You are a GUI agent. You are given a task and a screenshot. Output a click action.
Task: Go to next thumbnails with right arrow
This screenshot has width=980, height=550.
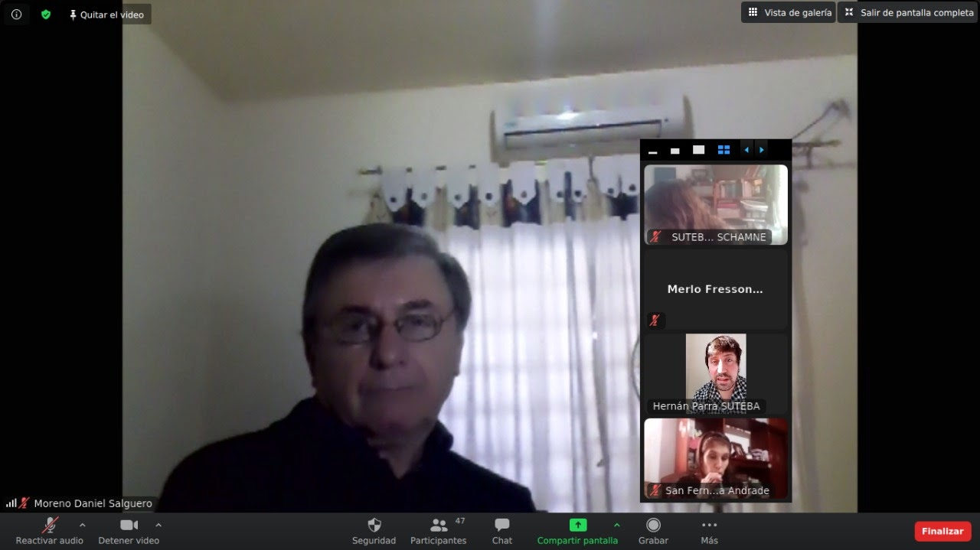point(761,150)
